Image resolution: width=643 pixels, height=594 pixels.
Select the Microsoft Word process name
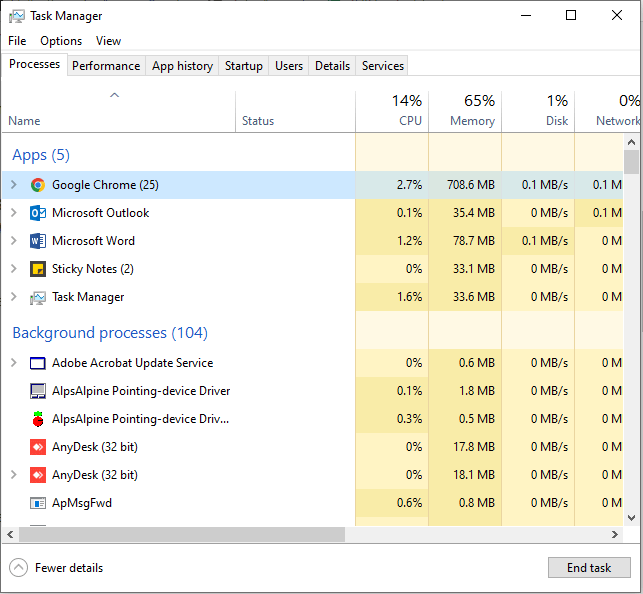[x=93, y=241]
